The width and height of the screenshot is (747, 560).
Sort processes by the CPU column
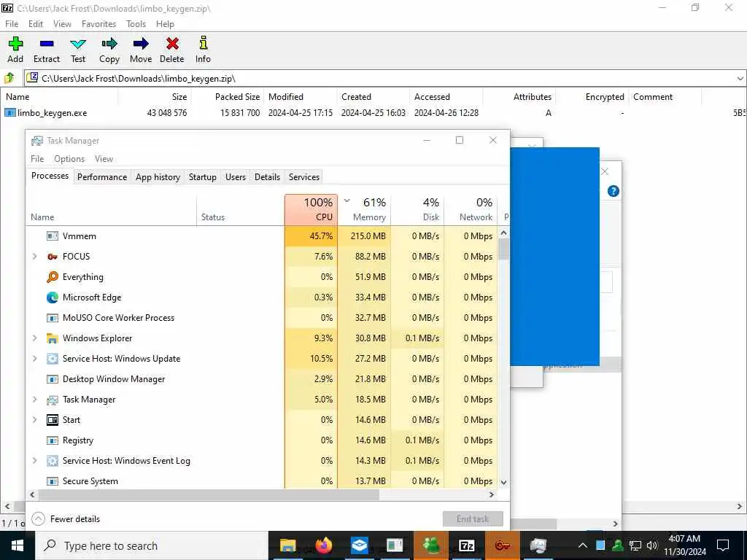tap(311, 209)
